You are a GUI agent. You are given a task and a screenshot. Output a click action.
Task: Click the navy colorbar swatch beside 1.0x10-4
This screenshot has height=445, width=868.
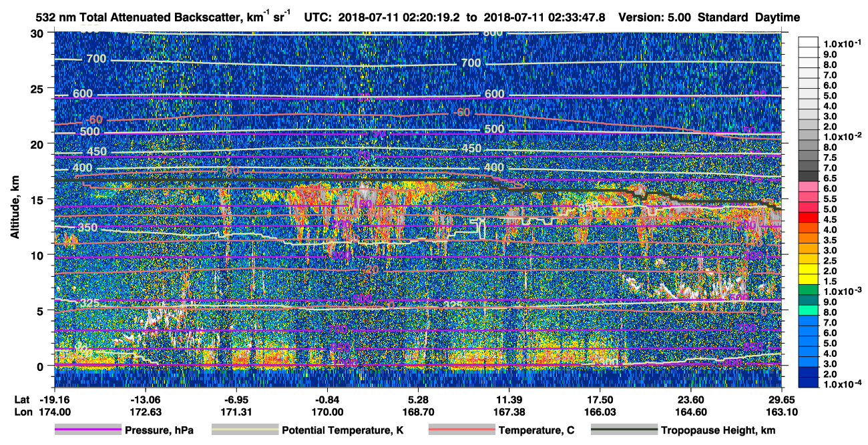tap(808, 382)
